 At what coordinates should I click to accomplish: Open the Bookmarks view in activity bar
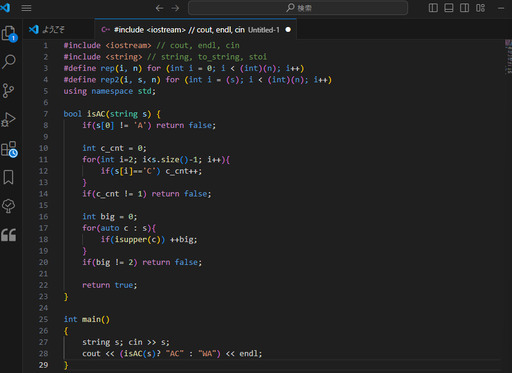point(8,177)
